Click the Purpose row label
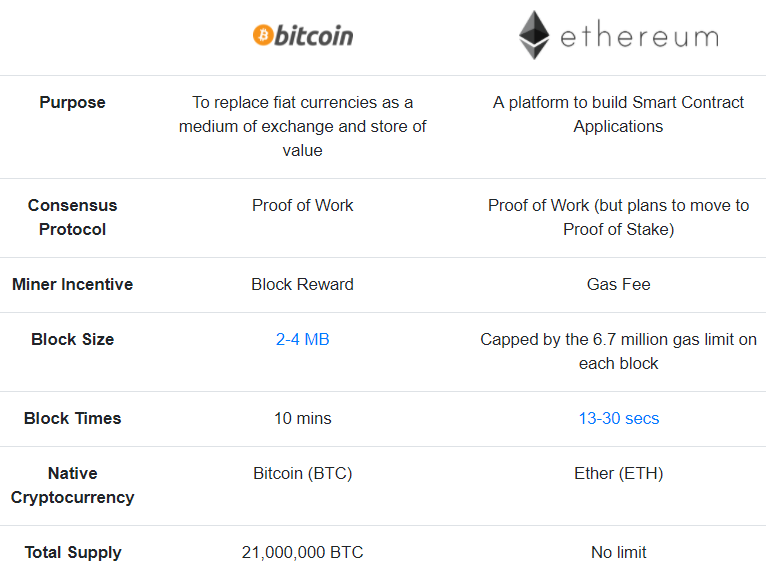This screenshot has width=766, height=580. pyautogui.click(x=72, y=103)
